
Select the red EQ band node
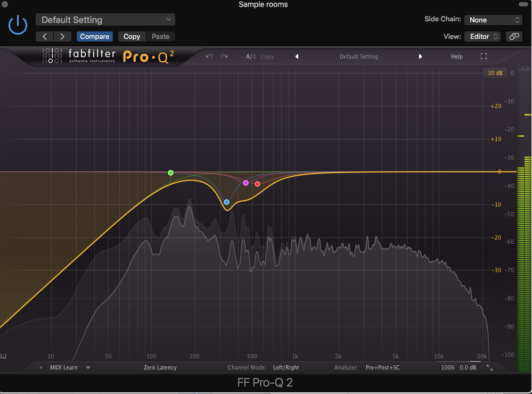click(258, 184)
